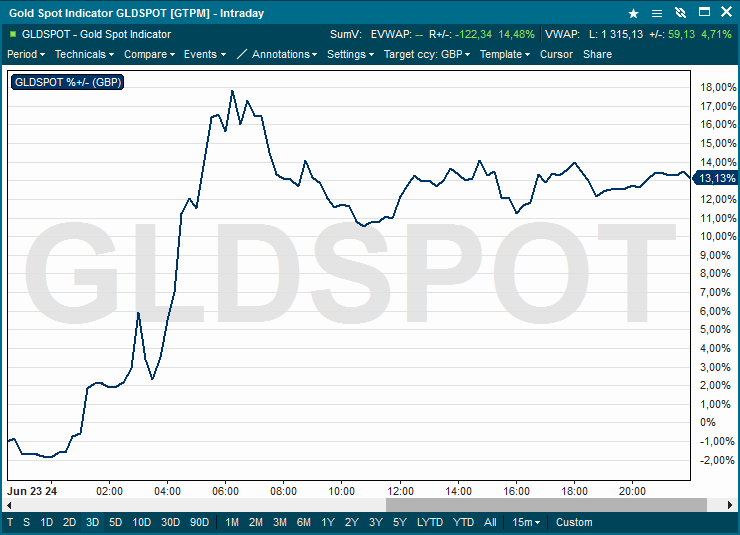Click the Jun 23 24 date label
Viewport: 740px width, 535px height.
point(32,491)
